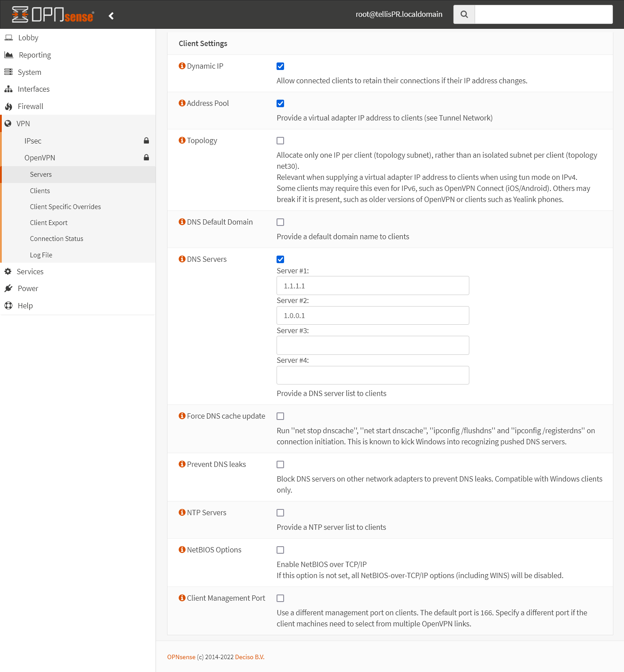Viewport: 624px width, 672px height.
Task: Click the Power icon in the sidebar
Action: pyautogui.click(x=8, y=288)
